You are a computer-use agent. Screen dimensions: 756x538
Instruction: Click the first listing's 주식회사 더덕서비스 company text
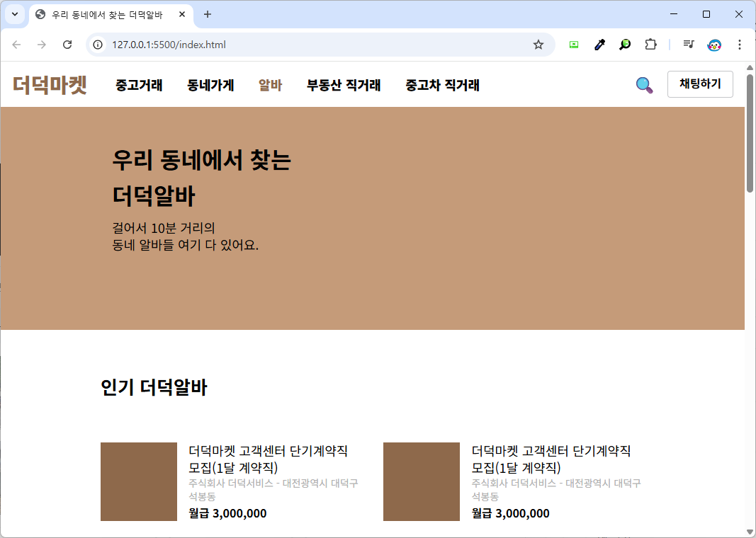point(273,489)
